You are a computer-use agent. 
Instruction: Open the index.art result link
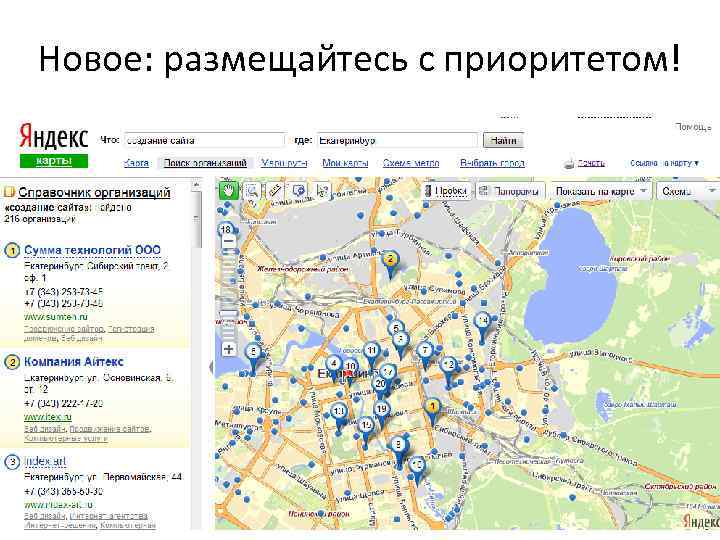(45, 461)
